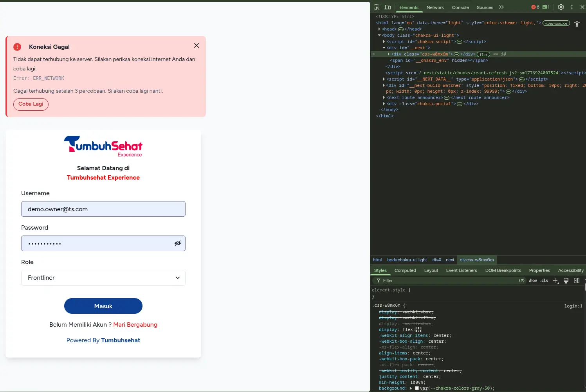Expand the ellipsis in chakra-portal div
Screen dimensions: 586x392
pyautogui.click(x=460, y=104)
